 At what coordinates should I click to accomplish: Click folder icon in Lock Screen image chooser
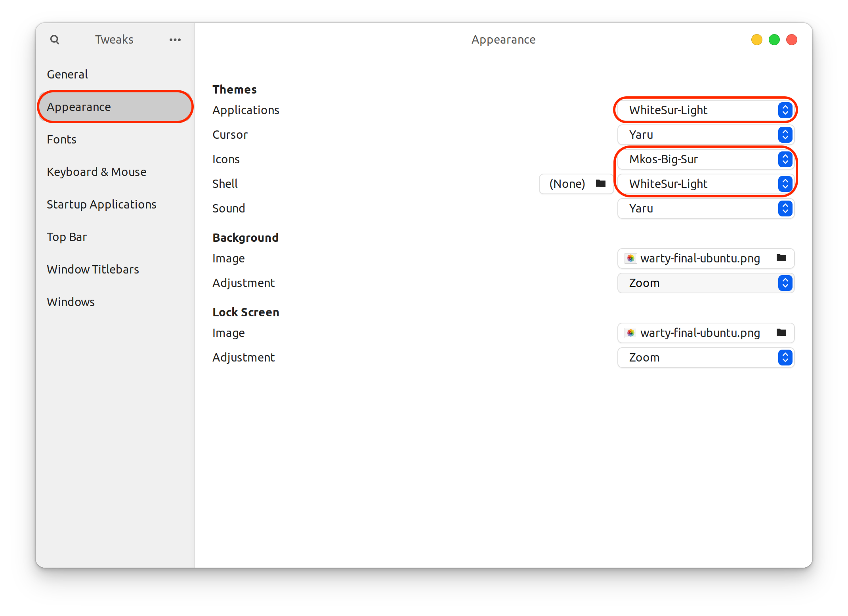tap(781, 333)
